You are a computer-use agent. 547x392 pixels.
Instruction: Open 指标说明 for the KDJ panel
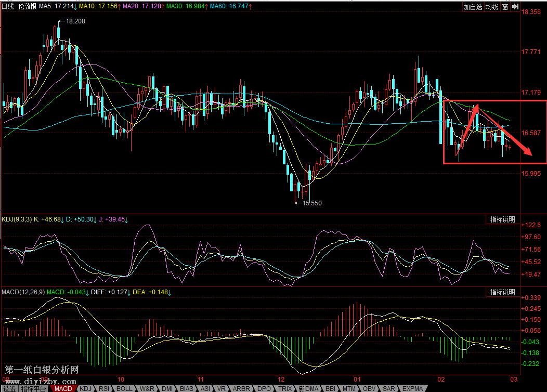pos(503,219)
